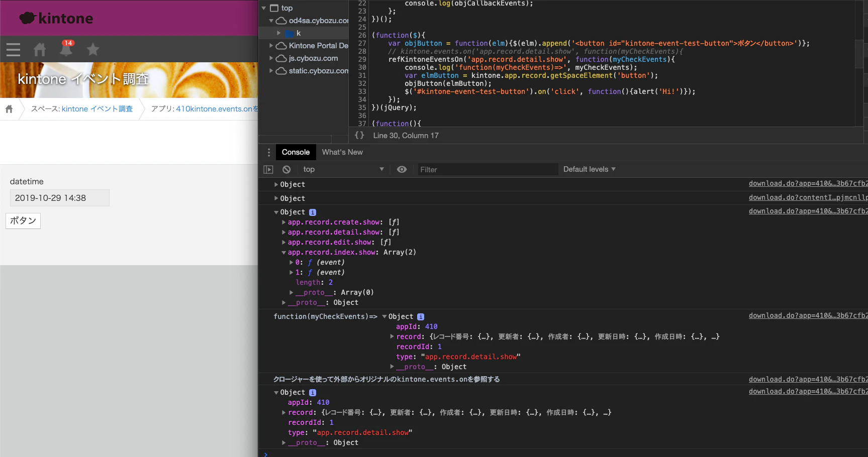Collapse app.record.index.show array
This screenshot has height=457, width=868.
pos(284,253)
